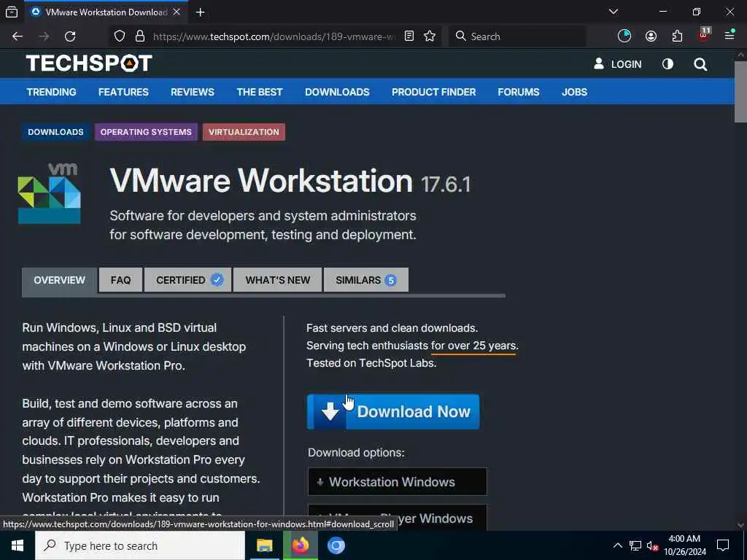Open the Firefox hamburger application menu
This screenshot has height=560, width=747.
coord(729,35)
